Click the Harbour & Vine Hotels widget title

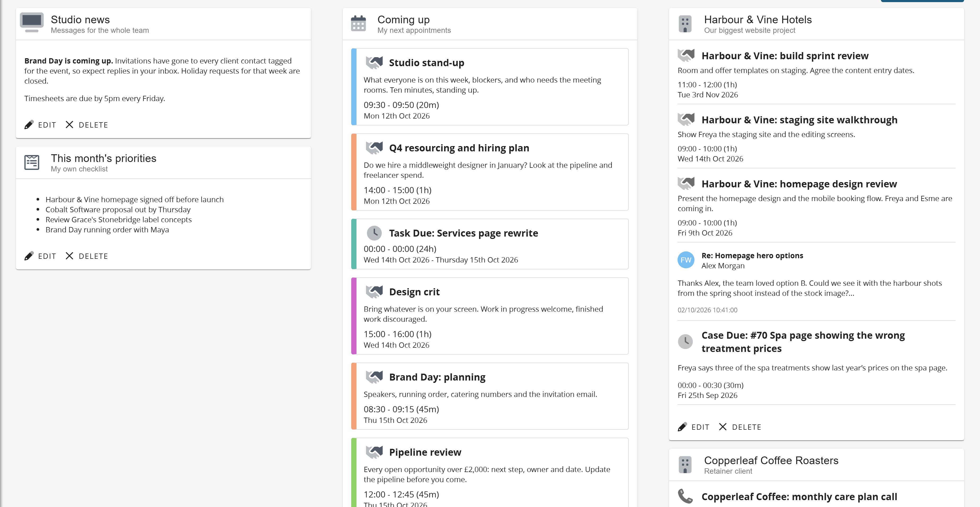point(758,19)
